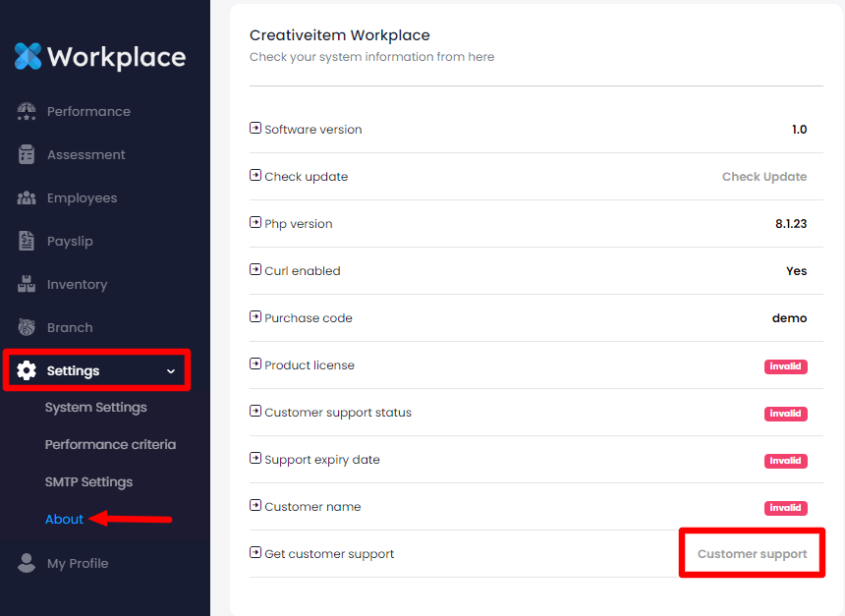Screen dimensions: 845x616
Task: Click the Branch icon in sidebar
Action: point(27,327)
